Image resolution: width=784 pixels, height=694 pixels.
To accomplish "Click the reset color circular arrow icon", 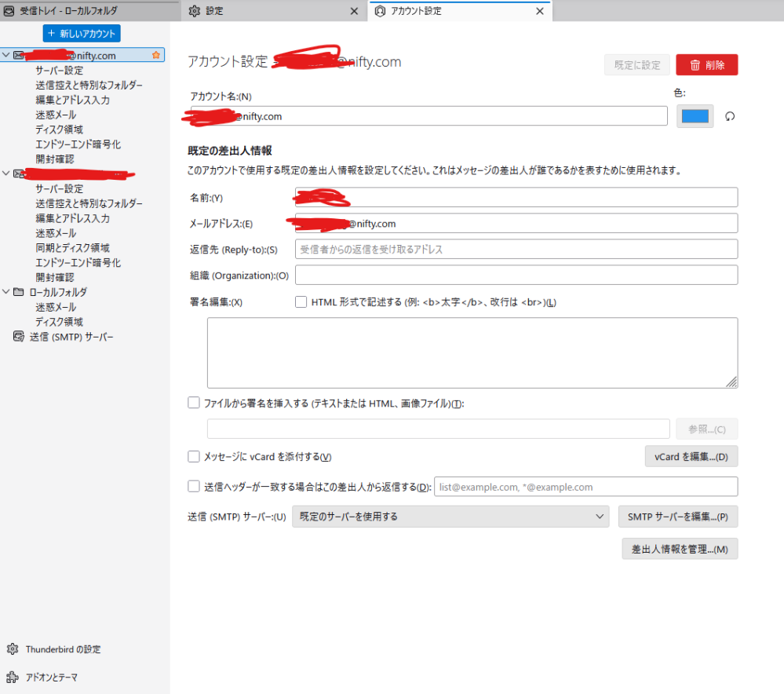I will (x=730, y=117).
